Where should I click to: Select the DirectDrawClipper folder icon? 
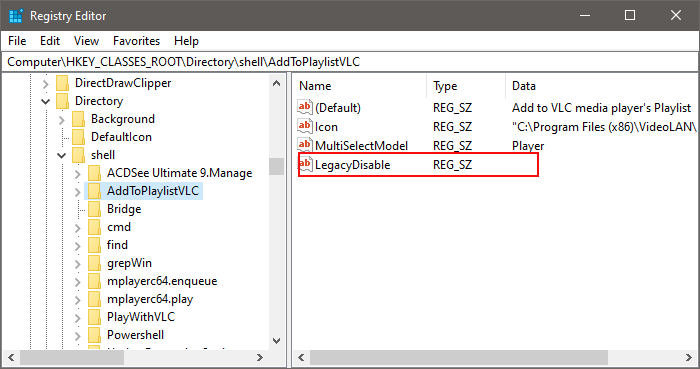pyautogui.click(x=62, y=83)
